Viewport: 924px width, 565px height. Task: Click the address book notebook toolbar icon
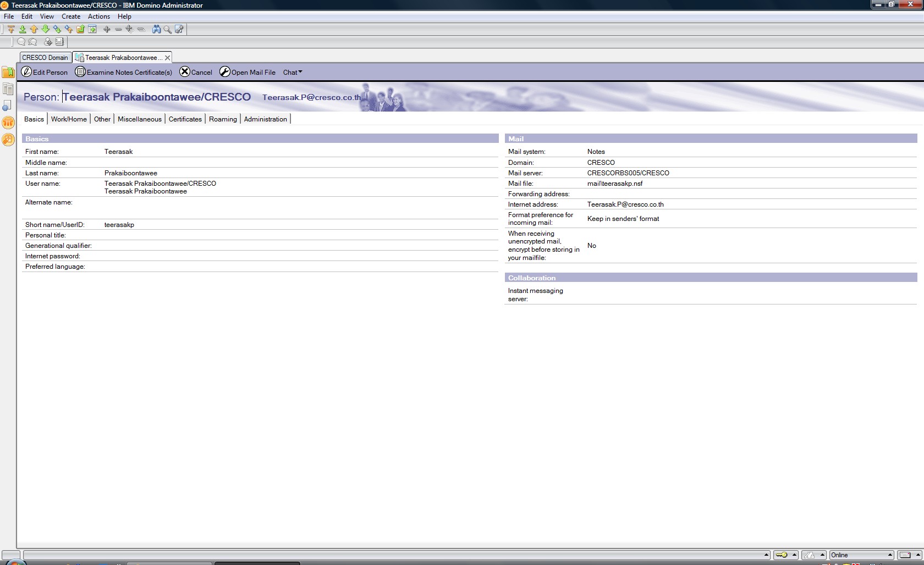tap(59, 42)
